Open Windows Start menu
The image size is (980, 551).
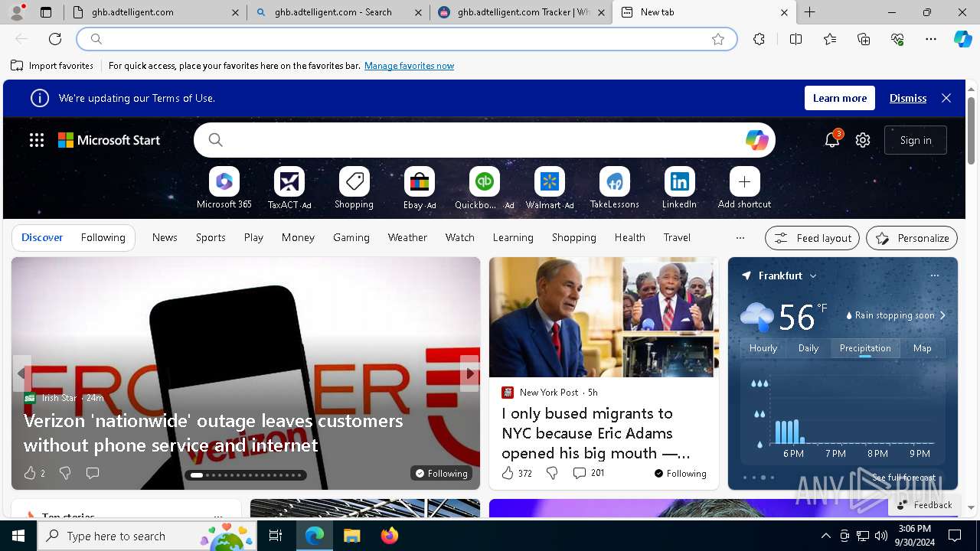click(x=18, y=536)
